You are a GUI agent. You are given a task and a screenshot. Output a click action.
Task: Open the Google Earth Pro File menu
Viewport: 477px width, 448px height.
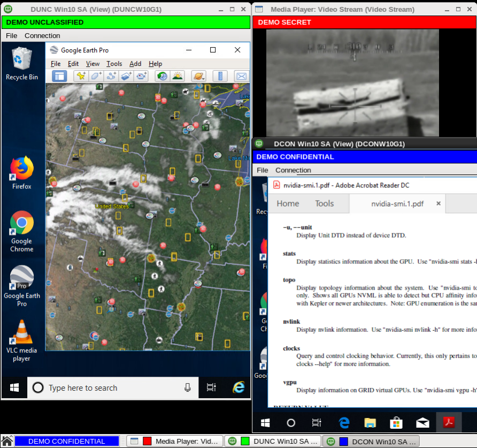56,64
